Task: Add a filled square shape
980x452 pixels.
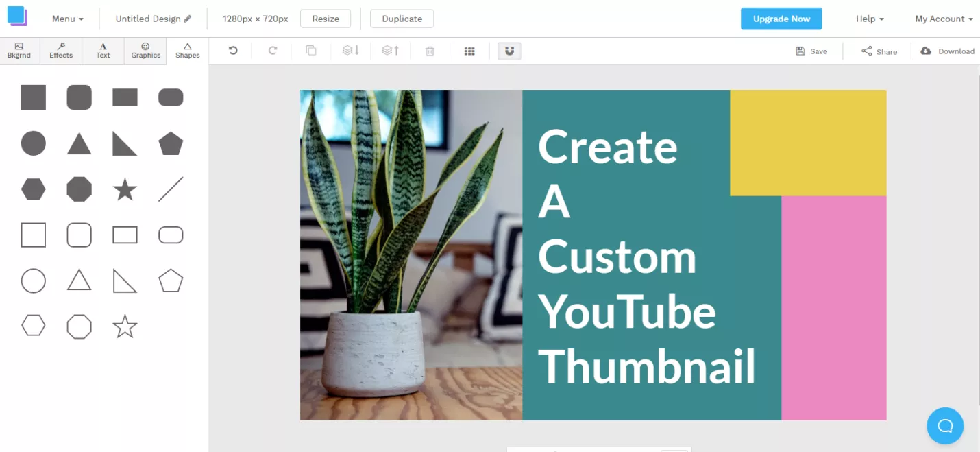Action: click(x=34, y=97)
